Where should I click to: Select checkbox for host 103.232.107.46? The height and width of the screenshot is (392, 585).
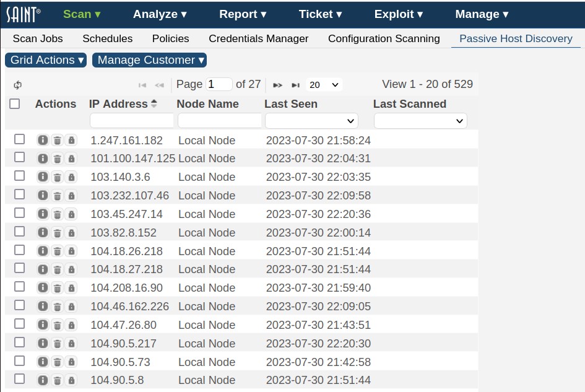(20, 194)
